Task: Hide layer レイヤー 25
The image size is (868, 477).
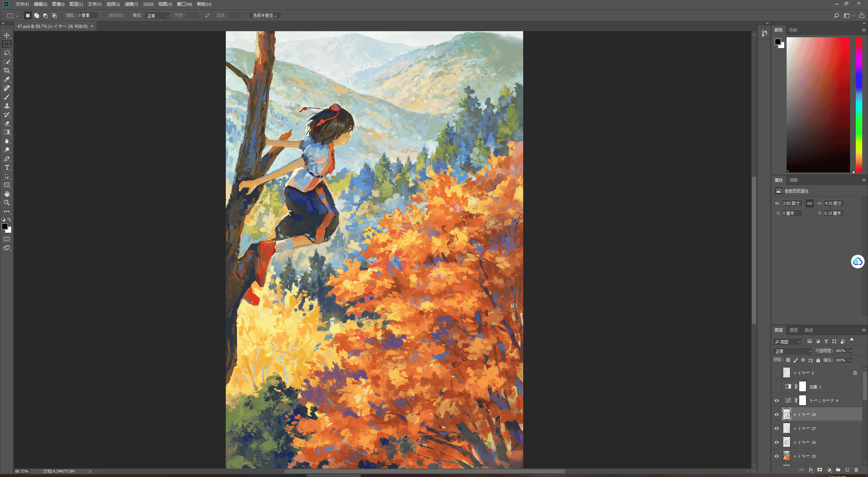Action: tap(776, 456)
